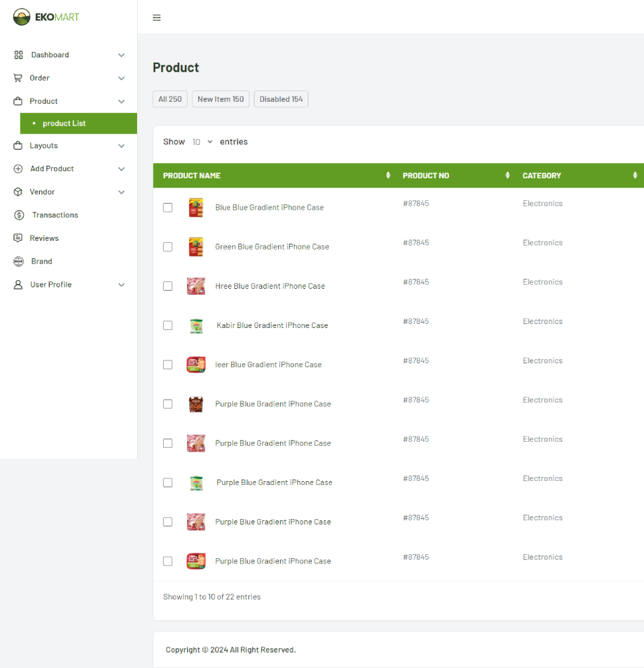The image size is (644, 668).
Task: Expand the Layouts menu chevron
Action: (x=121, y=146)
